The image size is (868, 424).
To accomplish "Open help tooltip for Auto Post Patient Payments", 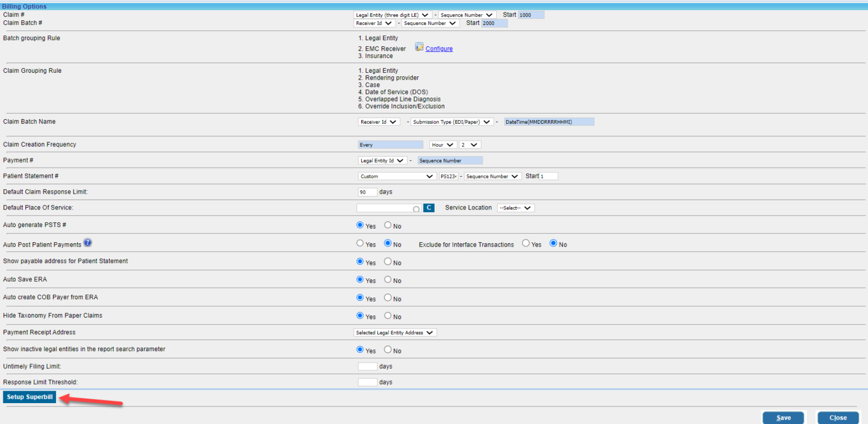I will (x=88, y=242).
